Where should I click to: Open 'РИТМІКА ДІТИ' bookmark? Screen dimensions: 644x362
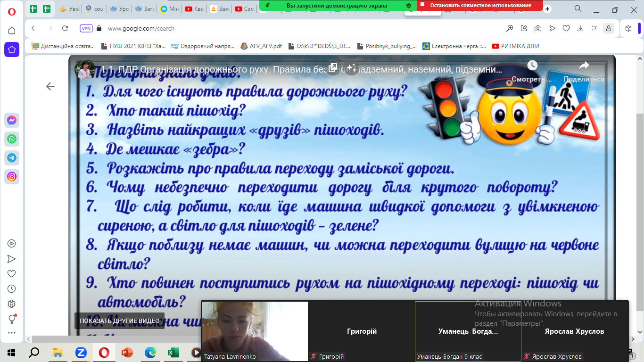(x=515, y=46)
